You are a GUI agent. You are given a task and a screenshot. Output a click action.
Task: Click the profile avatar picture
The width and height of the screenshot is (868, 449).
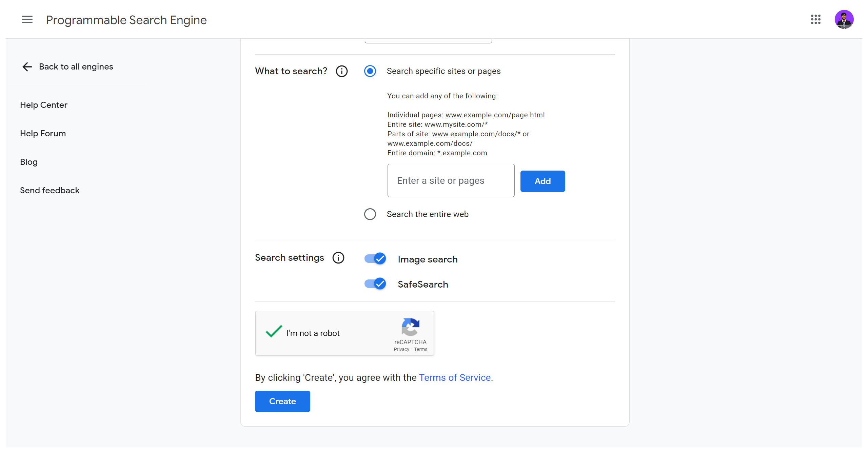click(845, 19)
